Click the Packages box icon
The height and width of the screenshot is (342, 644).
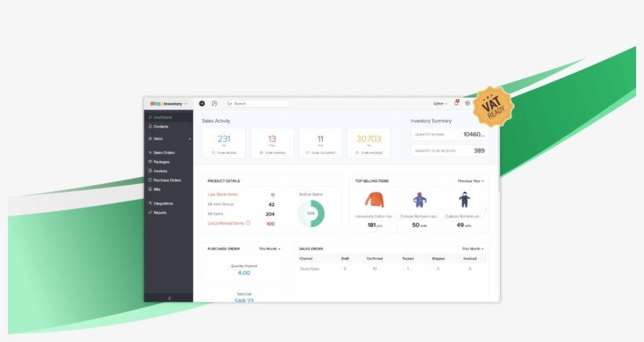[x=150, y=161]
